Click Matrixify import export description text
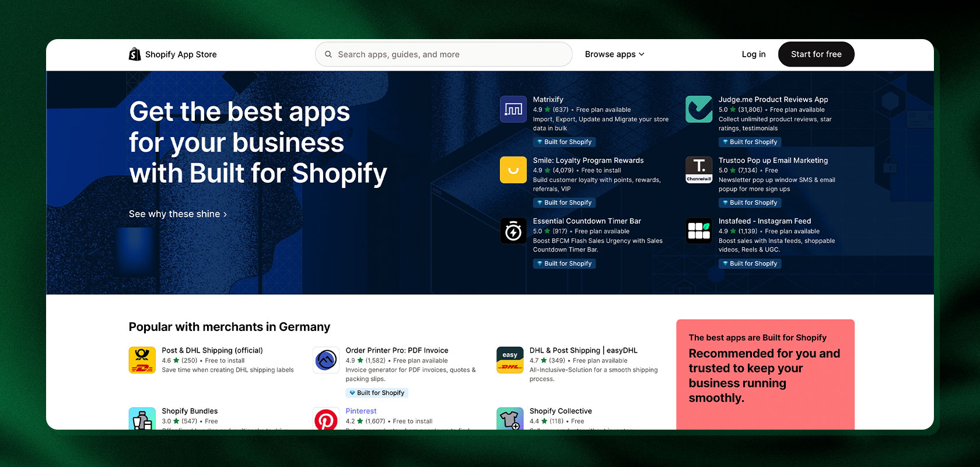Image resolution: width=980 pixels, height=467 pixels. [601, 124]
